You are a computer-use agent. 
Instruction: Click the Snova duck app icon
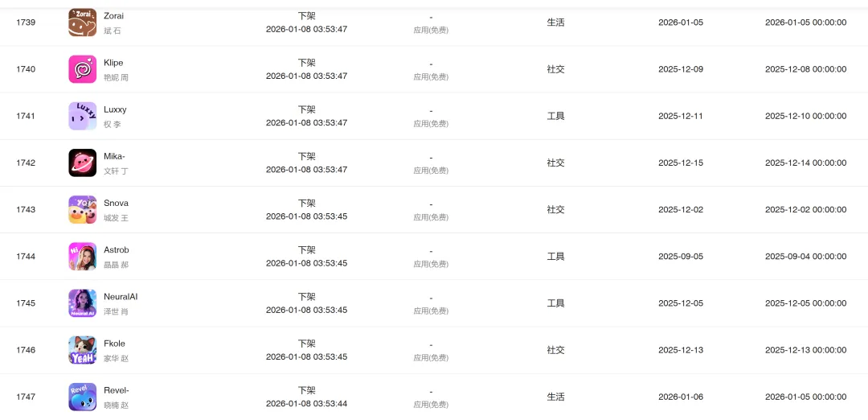(x=83, y=209)
